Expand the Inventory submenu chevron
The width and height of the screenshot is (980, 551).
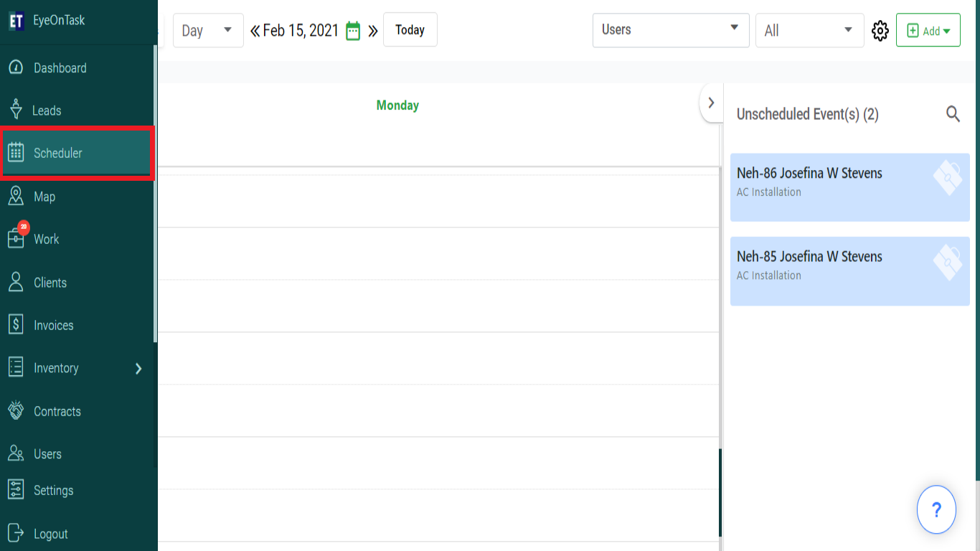click(x=138, y=368)
